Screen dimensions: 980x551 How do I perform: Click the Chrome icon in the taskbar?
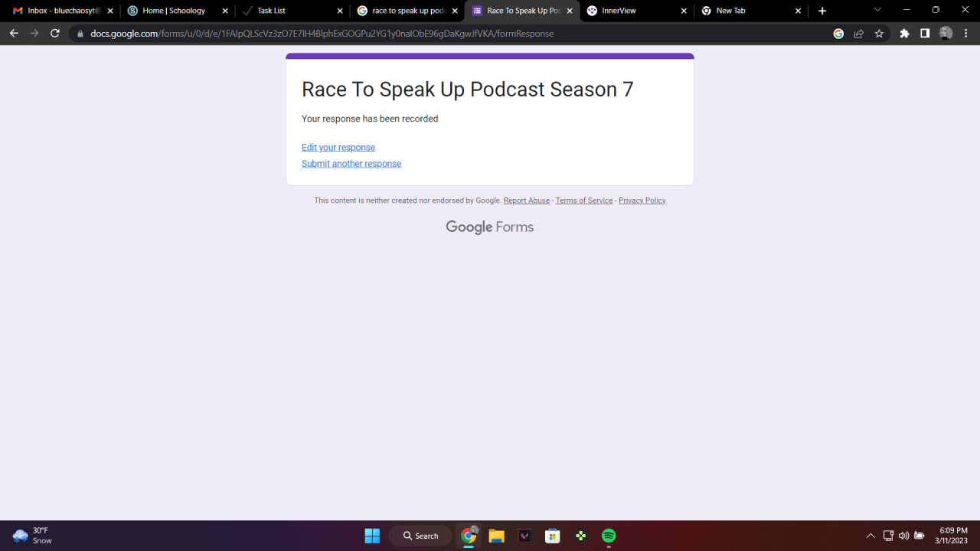(469, 536)
